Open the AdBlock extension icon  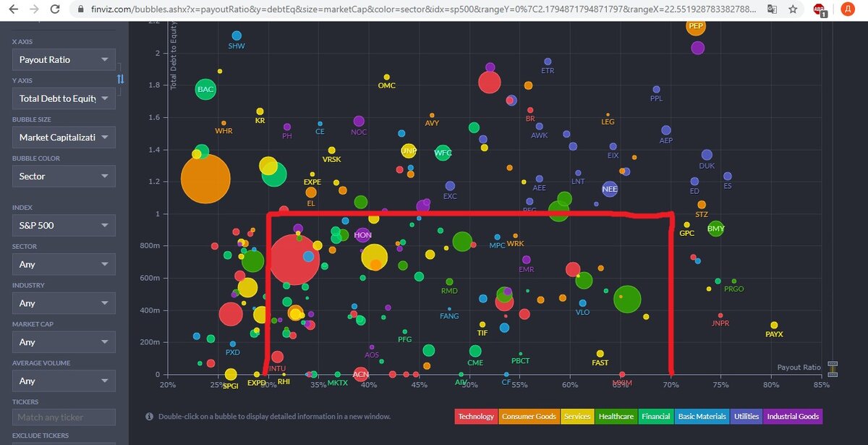pos(820,10)
